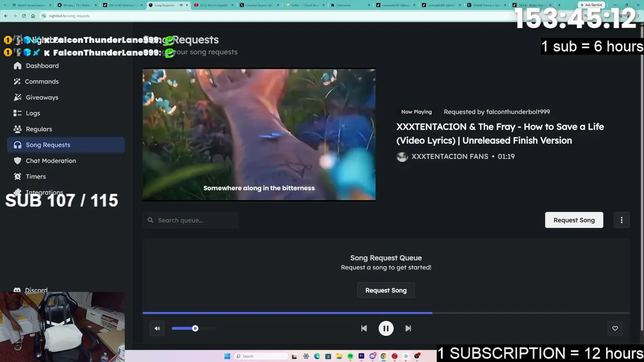Switch to the Watch Assassination browser tab
644x362 pixels.
(31, 5)
